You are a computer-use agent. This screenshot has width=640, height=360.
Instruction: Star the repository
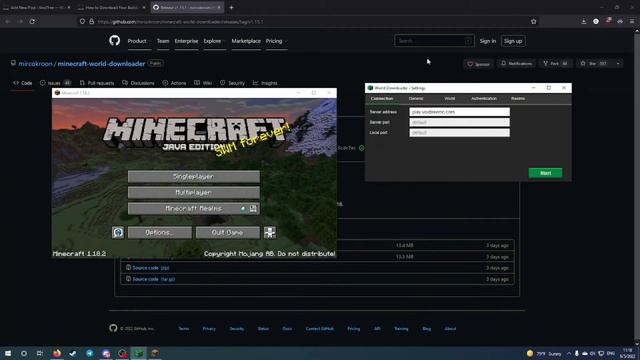[594, 64]
